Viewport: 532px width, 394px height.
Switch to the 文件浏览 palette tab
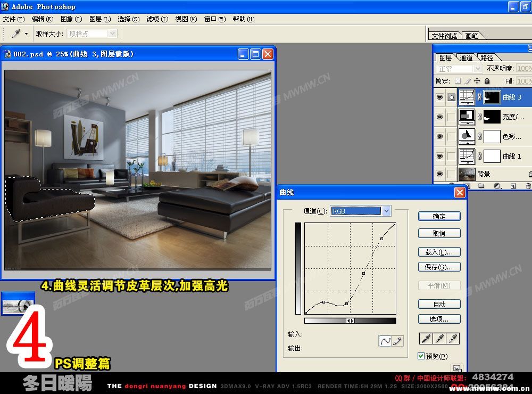[x=444, y=36]
